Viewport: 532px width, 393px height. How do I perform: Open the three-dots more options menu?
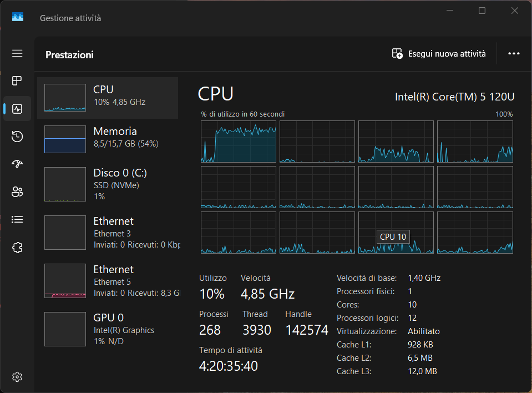pos(514,54)
